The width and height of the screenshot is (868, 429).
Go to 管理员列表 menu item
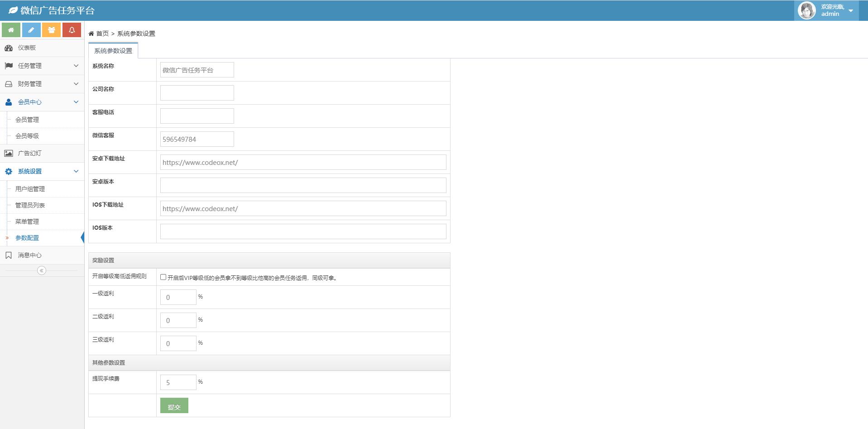click(30, 205)
